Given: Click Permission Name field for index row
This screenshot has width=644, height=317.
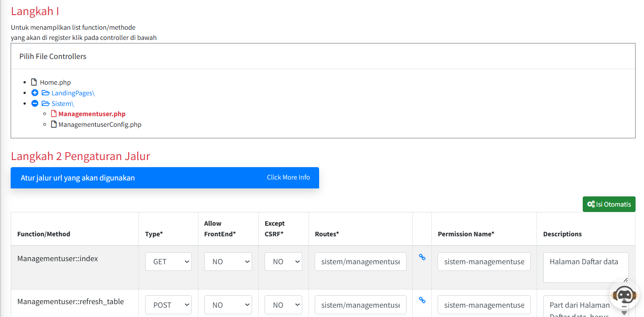Looking at the screenshot, I should (484, 262).
